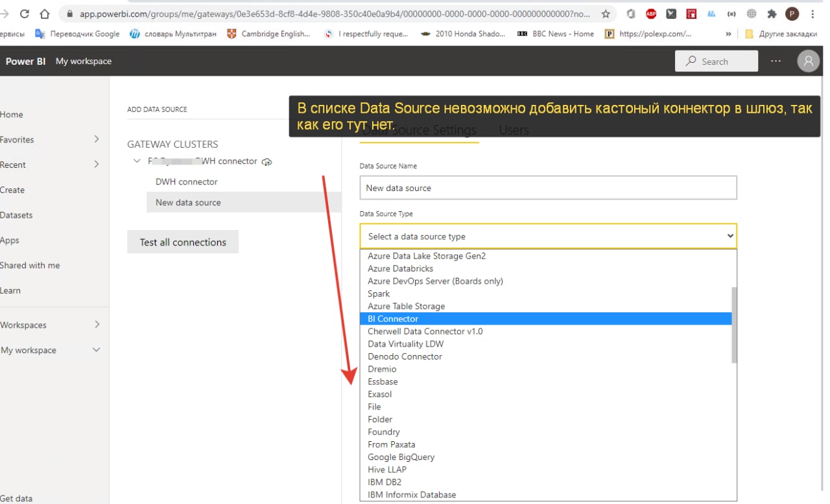Choose Spark option
The width and height of the screenshot is (830, 504).
(545, 293)
